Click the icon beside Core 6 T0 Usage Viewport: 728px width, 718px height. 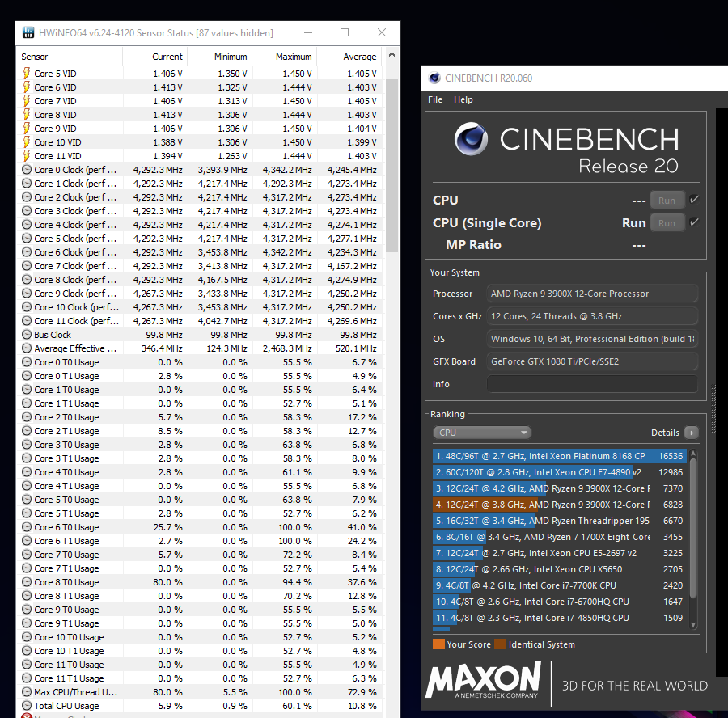pos(27,527)
